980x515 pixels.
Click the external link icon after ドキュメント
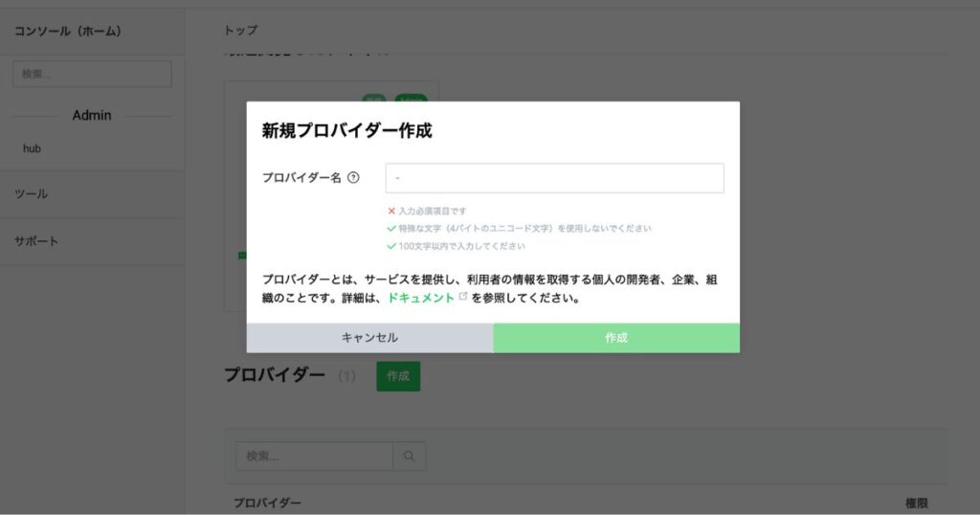pos(463,296)
